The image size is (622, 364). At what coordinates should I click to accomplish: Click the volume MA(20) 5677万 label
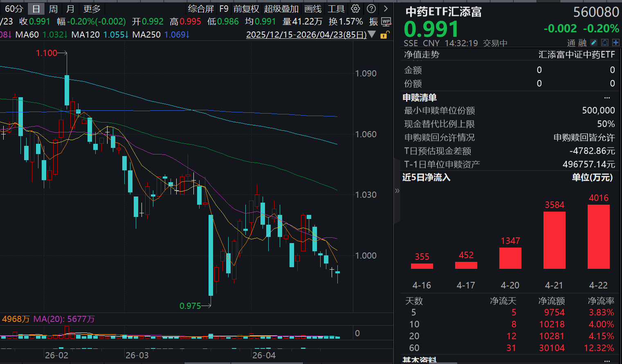click(64, 319)
